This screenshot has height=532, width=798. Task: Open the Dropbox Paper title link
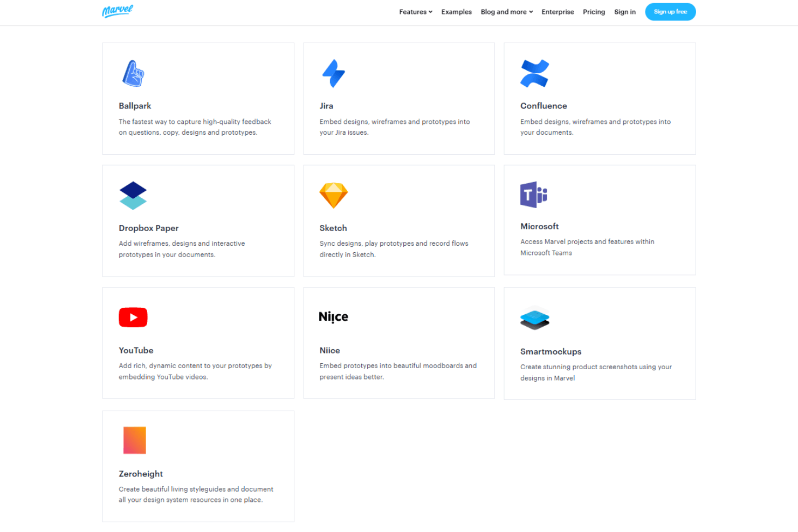(148, 228)
